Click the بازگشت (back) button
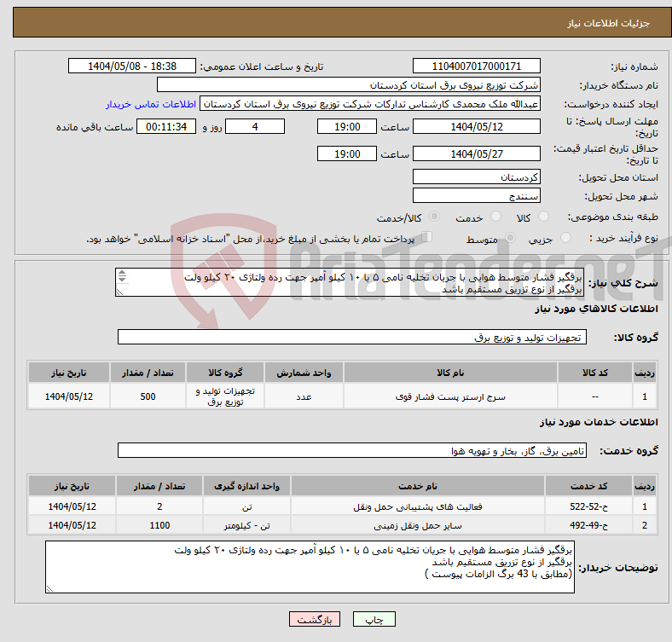The height and width of the screenshot is (642, 672). coord(315,619)
